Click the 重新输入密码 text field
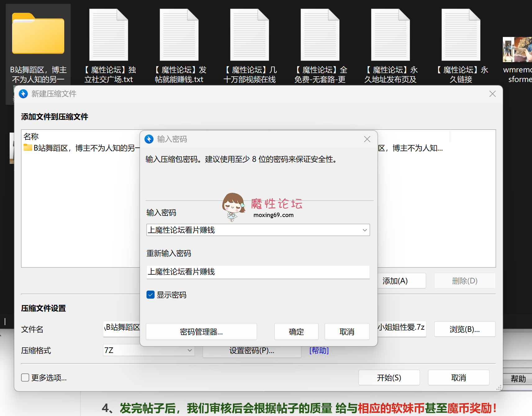The width and height of the screenshot is (532, 416). (258, 272)
